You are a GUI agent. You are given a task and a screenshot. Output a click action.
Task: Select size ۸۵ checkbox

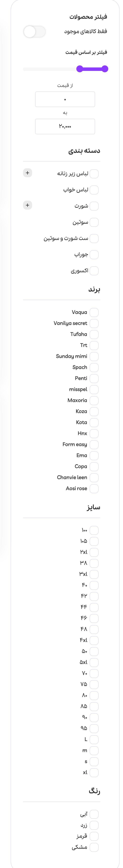(94, 706)
